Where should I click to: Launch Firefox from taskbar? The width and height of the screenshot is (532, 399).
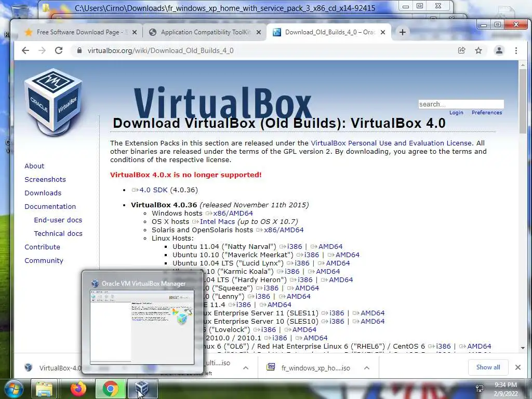coord(78,389)
